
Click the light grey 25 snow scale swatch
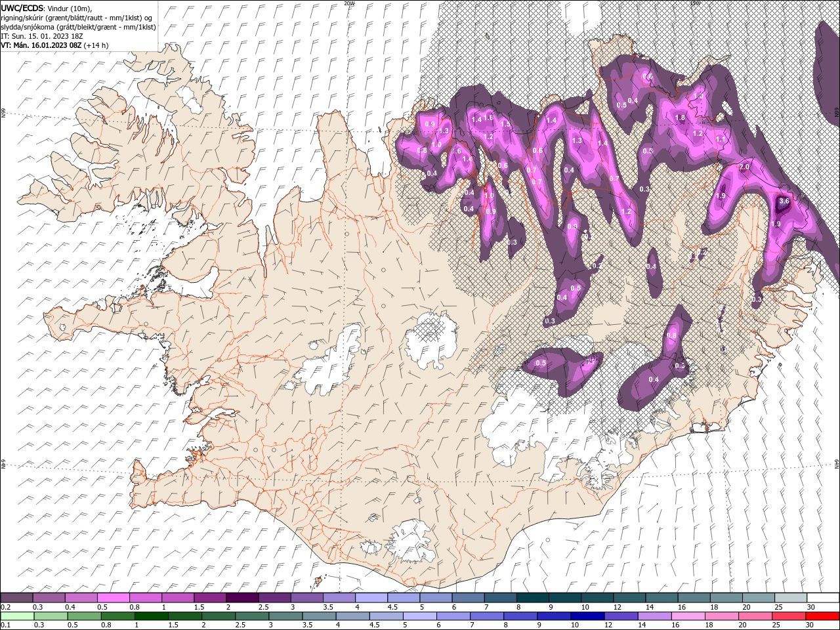(791, 597)
